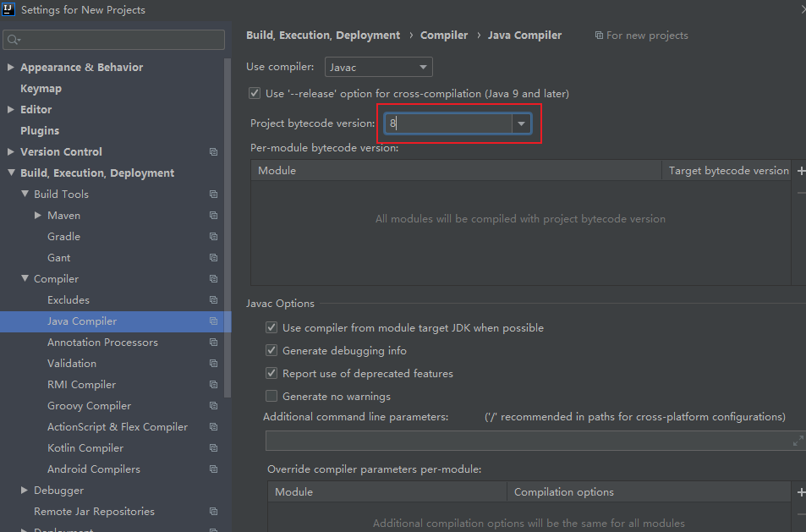Click the Build, Execution, Deployment breadcrumb
Image resolution: width=806 pixels, height=532 pixels.
323,36
